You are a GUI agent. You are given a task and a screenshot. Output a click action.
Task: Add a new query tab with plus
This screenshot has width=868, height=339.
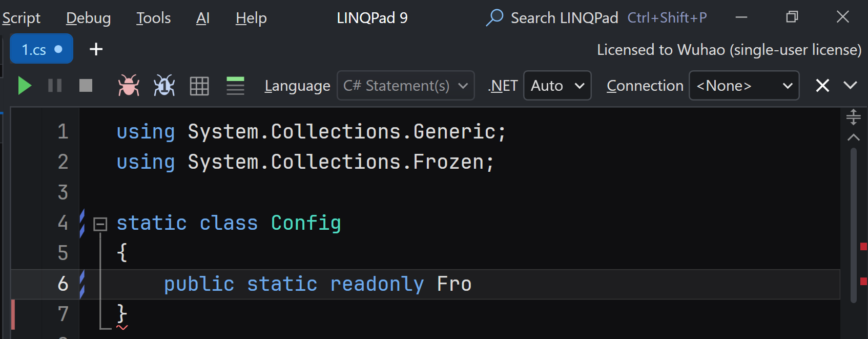[96, 49]
